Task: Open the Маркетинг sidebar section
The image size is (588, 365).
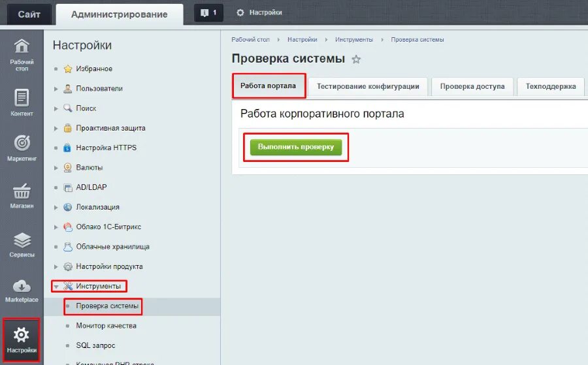Action: point(22,148)
